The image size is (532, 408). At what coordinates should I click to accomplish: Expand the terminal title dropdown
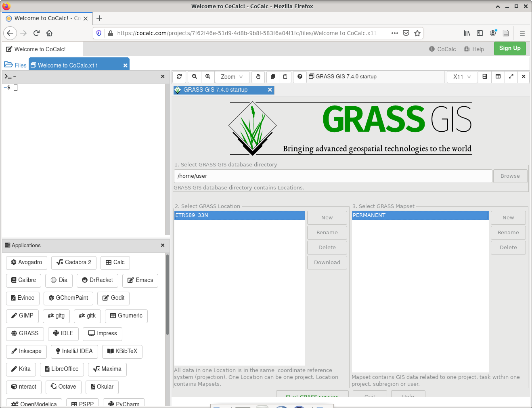pos(10,76)
